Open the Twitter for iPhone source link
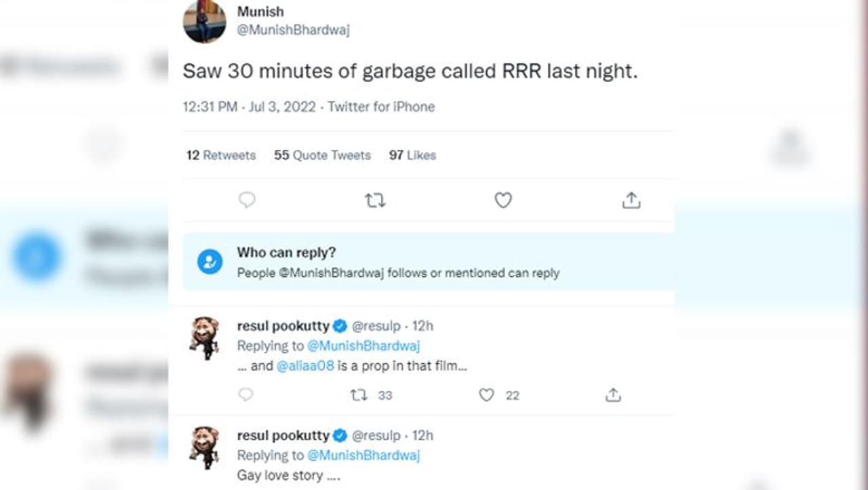 click(381, 107)
